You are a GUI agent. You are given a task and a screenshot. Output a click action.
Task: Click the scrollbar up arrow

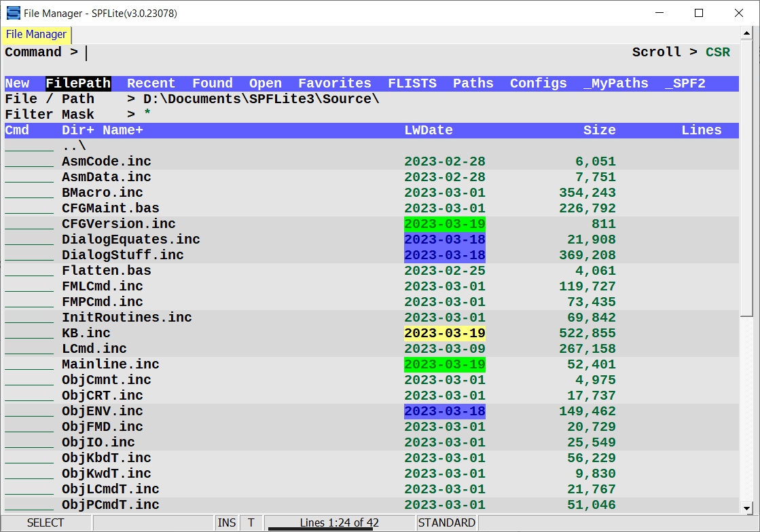[x=747, y=33]
